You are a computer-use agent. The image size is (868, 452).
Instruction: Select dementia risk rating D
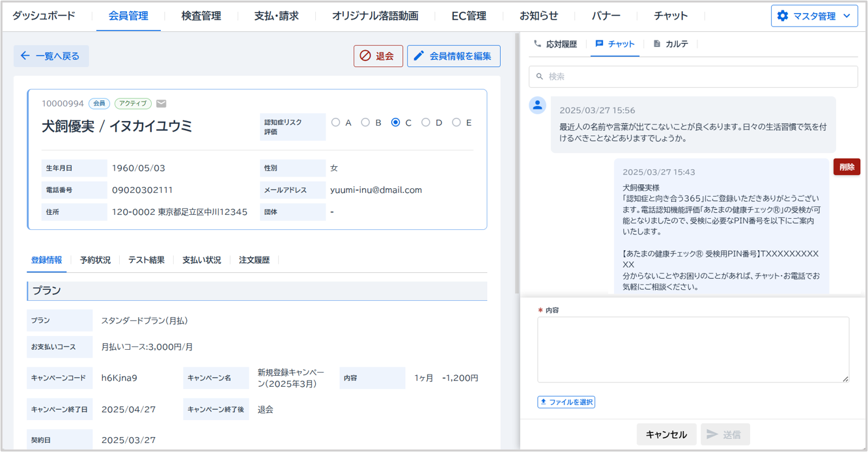tap(426, 122)
